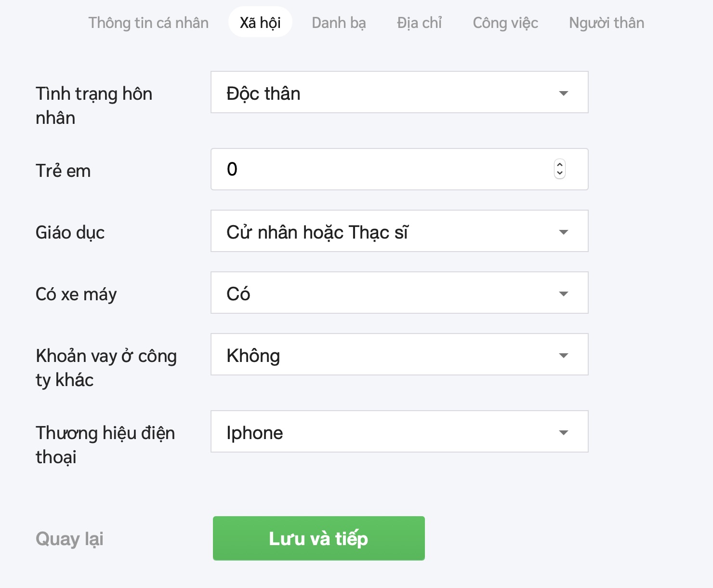The width and height of the screenshot is (713, 588).
Task: Click the Trẻ em stepper down arrow
Action: pos(559,173)
